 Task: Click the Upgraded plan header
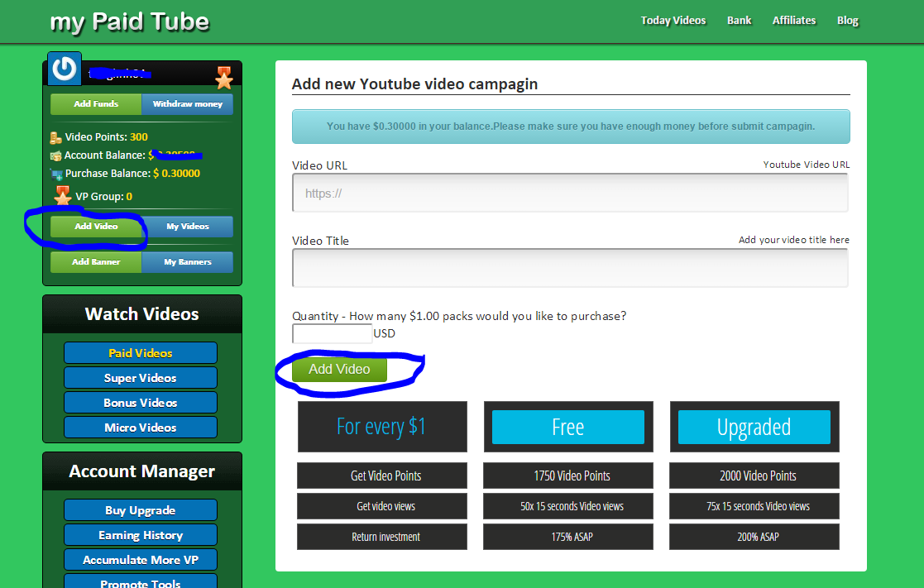click(754, 428)
